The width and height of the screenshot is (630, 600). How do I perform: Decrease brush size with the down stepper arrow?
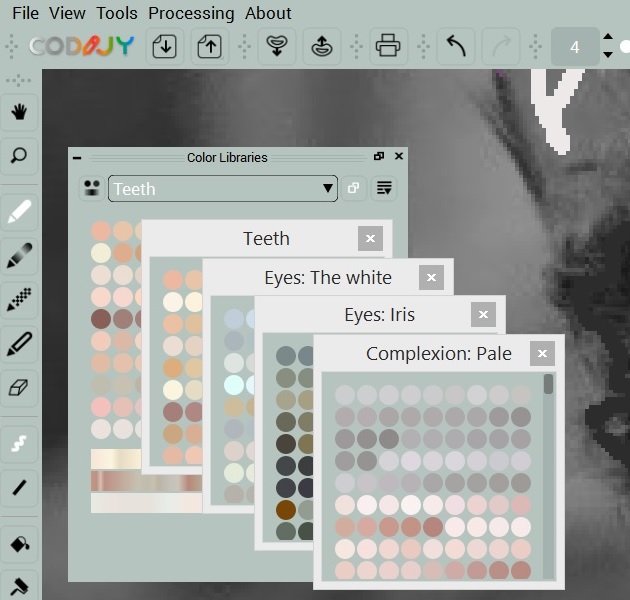click(608, 54)
